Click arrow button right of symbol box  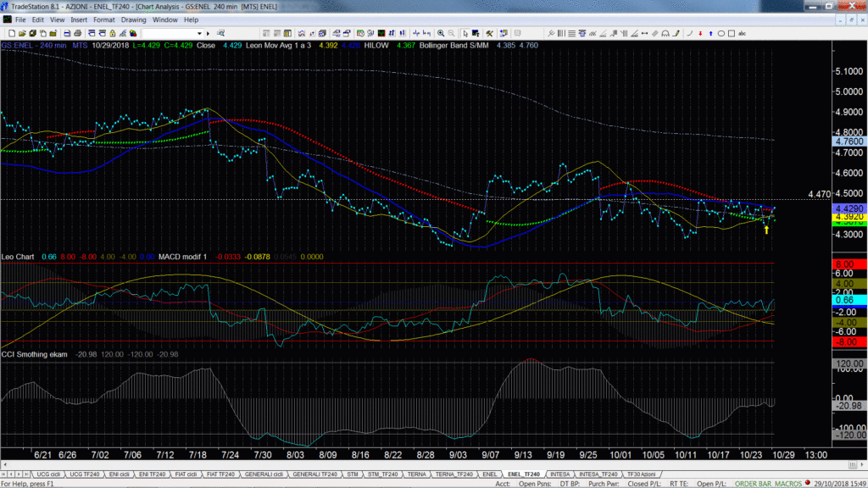tap(209, 34)
